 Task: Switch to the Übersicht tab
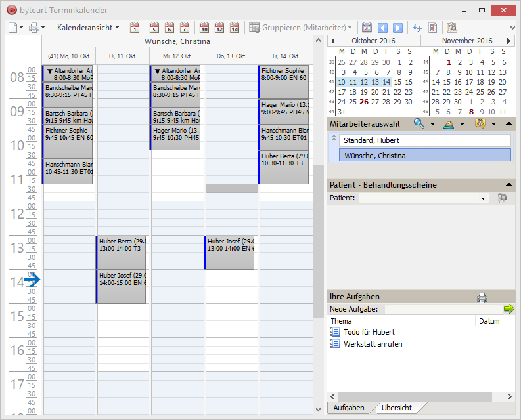click(397, 408)
